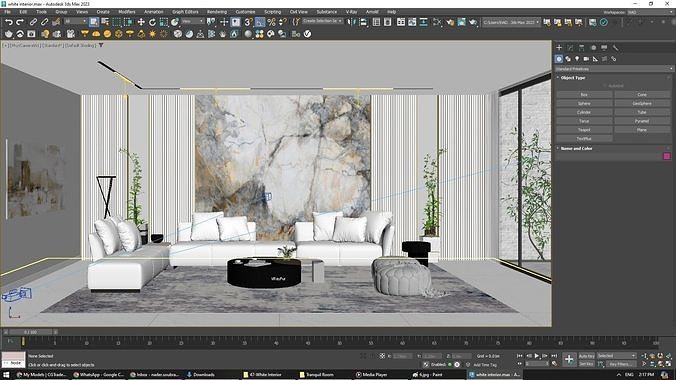Choose the Lights category icon
Image resolution: width=676 pixels, height=380 pixels.
[x=577, y=59]
